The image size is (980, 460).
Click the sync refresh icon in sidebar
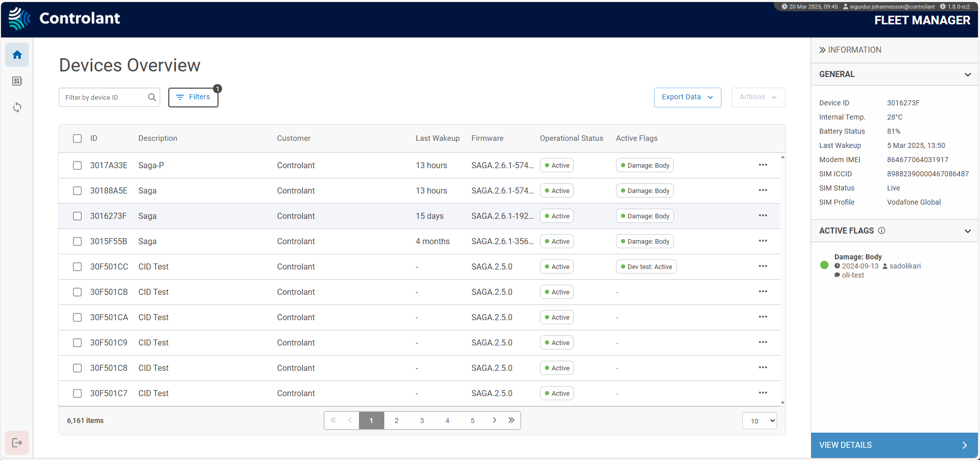(17, 107)
